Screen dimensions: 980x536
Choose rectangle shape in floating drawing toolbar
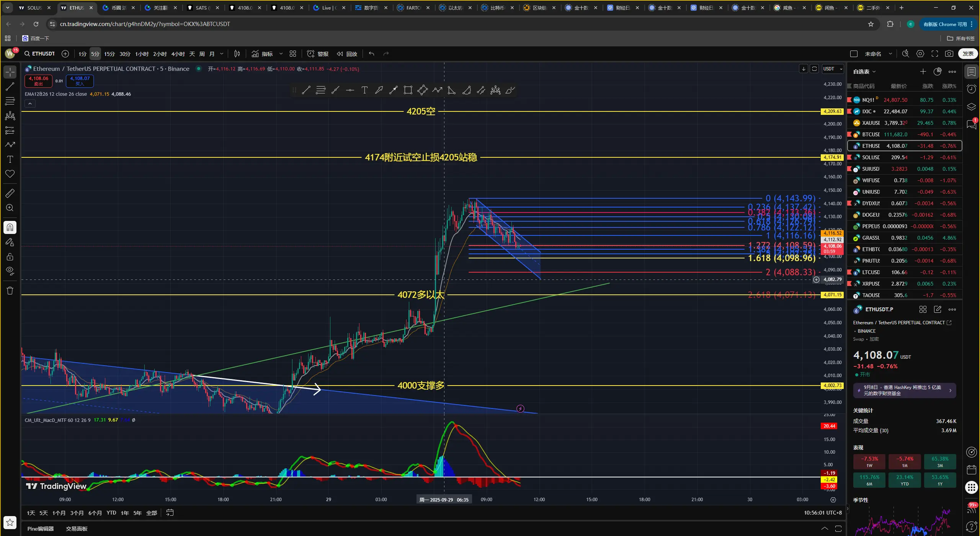(408, 90)
